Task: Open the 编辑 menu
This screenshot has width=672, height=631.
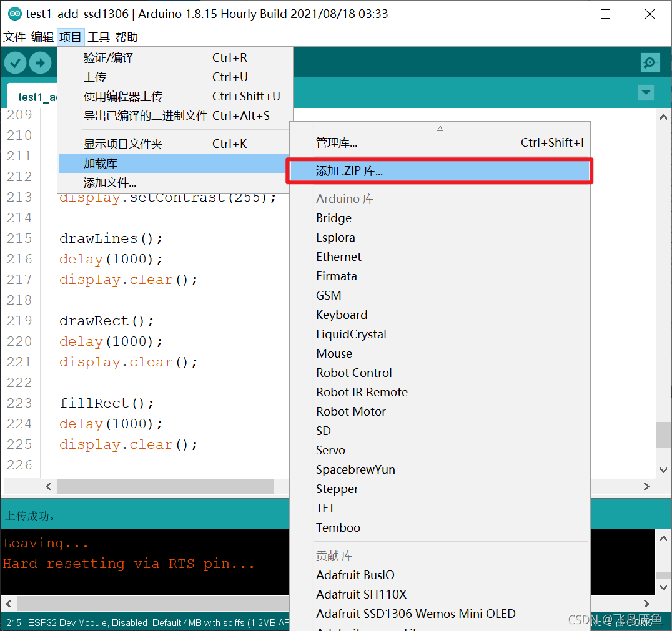Action: coord(42,37)
